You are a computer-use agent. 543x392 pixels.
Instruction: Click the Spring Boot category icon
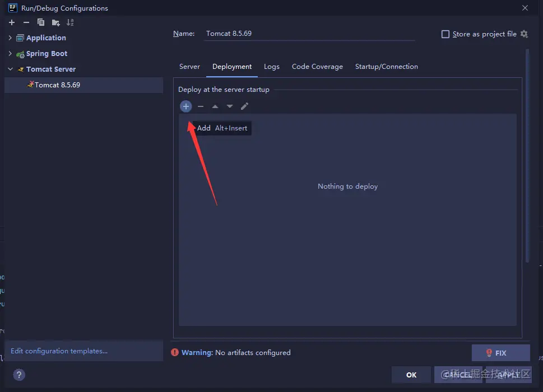(20, 54)
